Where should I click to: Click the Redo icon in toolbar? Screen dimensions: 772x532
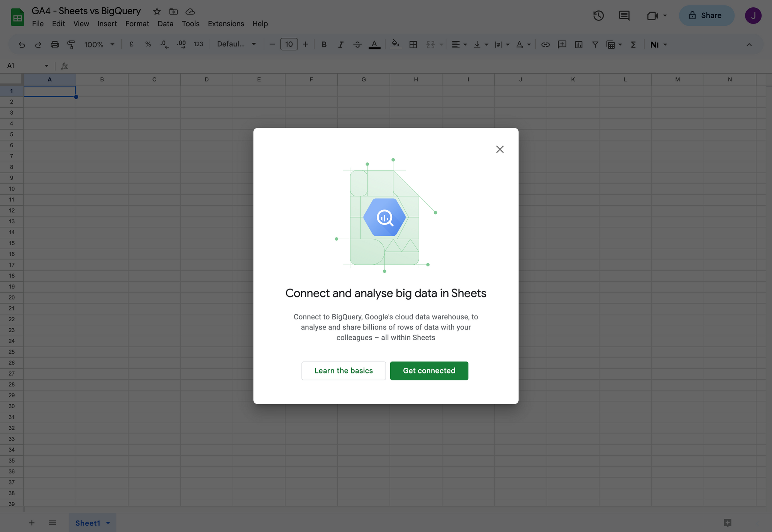click(x=38, y=45)
